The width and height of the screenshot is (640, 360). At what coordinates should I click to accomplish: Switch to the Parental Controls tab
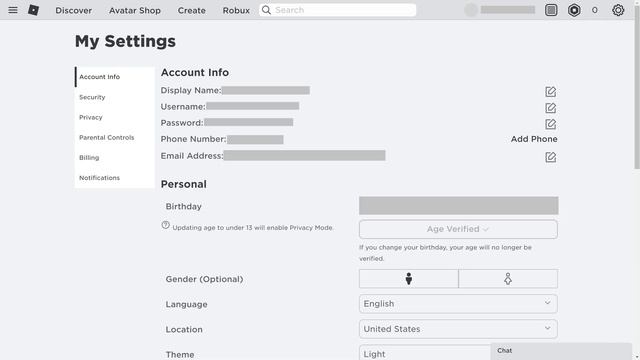[115, 138]
